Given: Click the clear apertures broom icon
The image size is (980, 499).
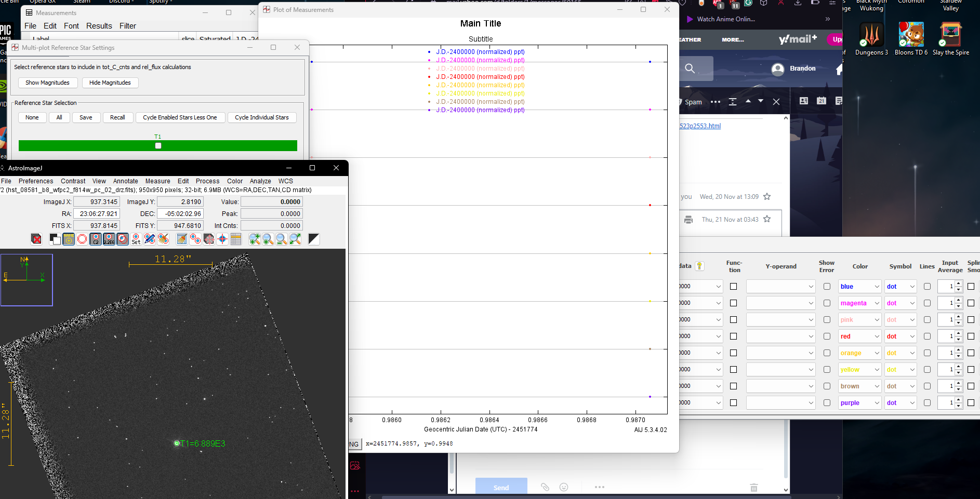Looking at the screenshot, I should tap(163, 239).
